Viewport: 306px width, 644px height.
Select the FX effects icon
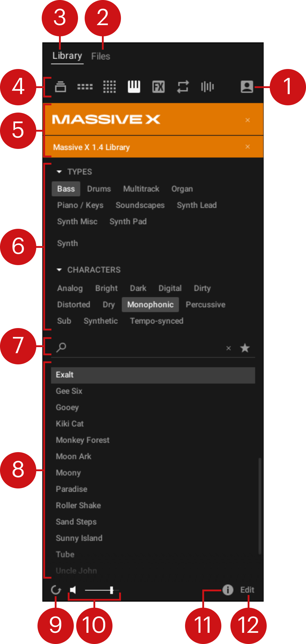[x=158, y=87]
